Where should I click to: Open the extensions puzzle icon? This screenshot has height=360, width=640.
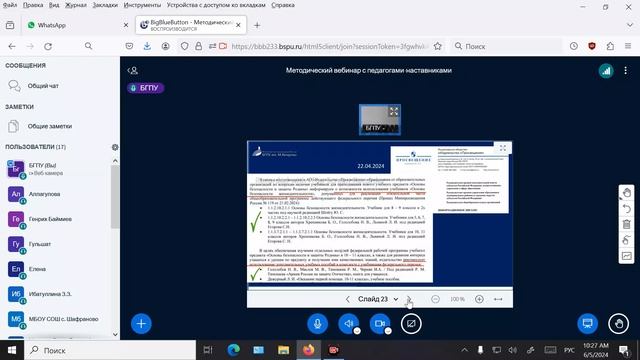[x=610, y=46]
